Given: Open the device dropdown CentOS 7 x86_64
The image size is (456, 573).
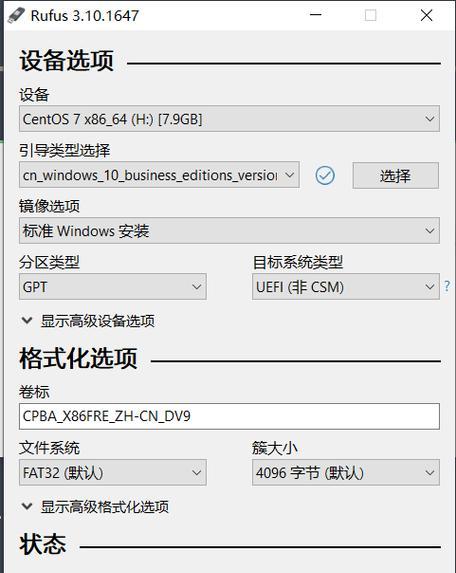Looking at the screenshot, I should pos(229,119).
